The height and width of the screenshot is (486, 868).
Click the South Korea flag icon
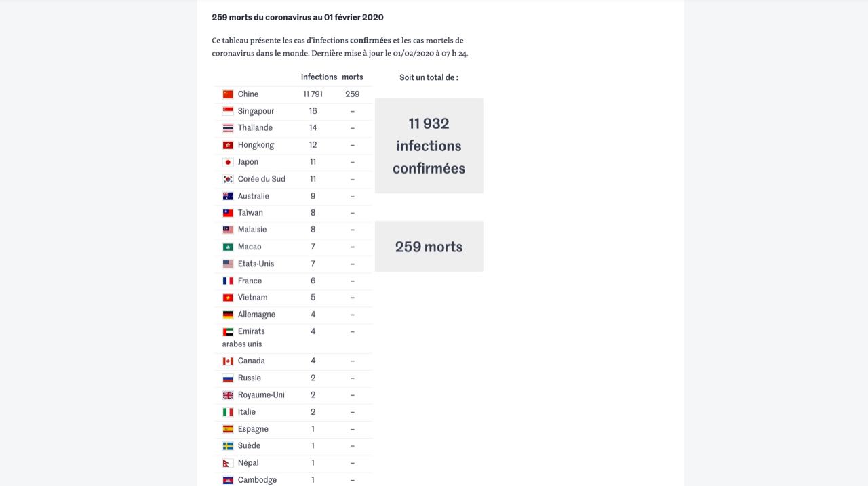[228, 179]
